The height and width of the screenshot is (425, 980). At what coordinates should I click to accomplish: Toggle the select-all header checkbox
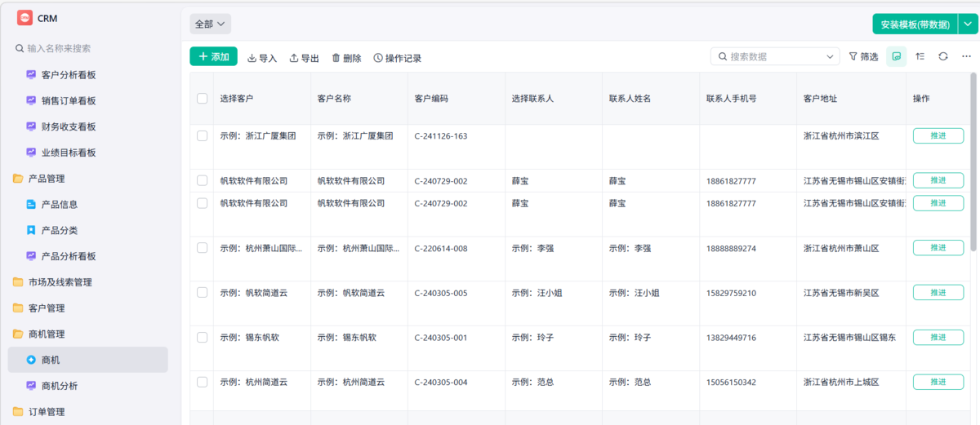coord(203,99)
